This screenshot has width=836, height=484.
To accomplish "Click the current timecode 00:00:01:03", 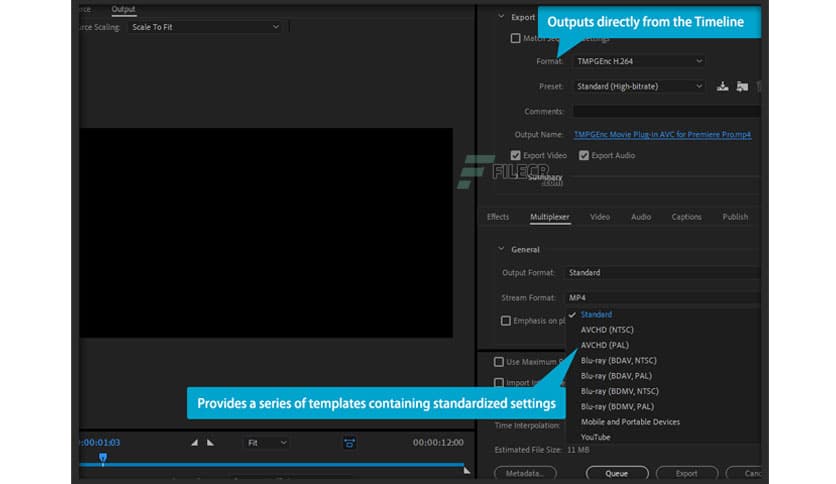I will pyautogui.click(x=100, y=442).
